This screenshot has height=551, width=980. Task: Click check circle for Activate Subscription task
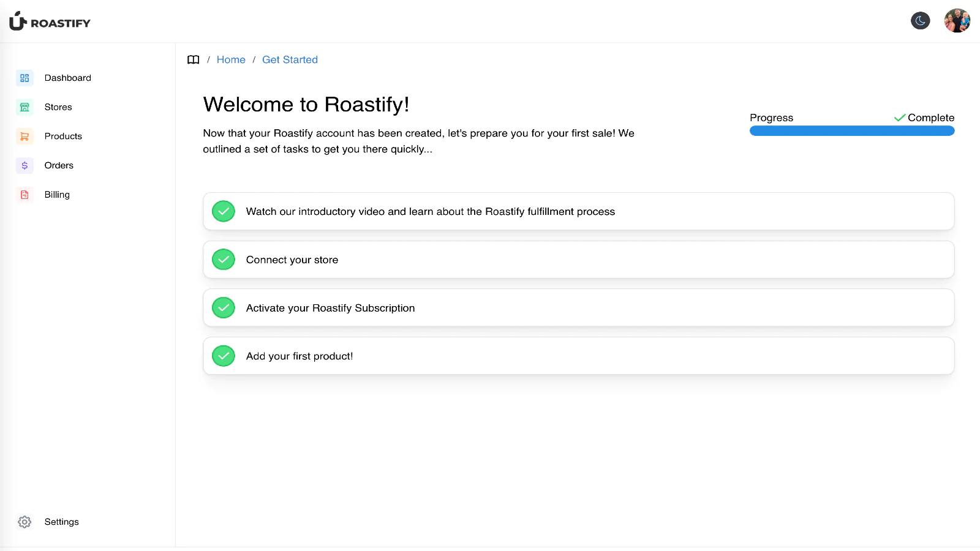pyautogui.click(x=224, y=308)
